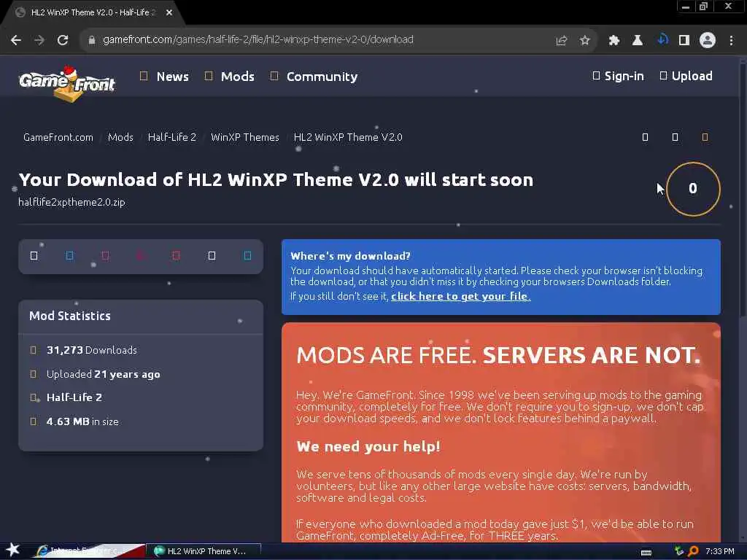
Task: Click the Upload link
Action: click(x=686, y=76)
